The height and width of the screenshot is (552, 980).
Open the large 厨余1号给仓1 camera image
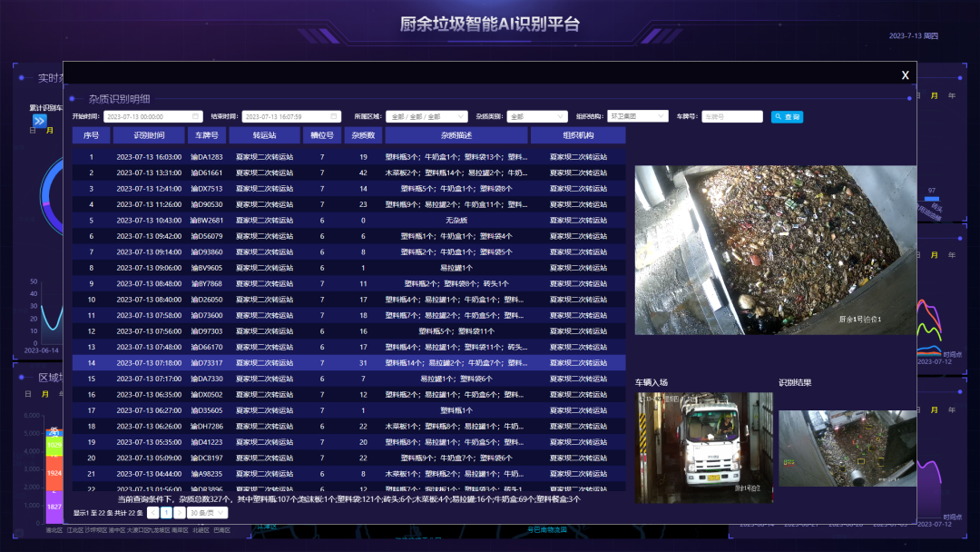point(776,250)
